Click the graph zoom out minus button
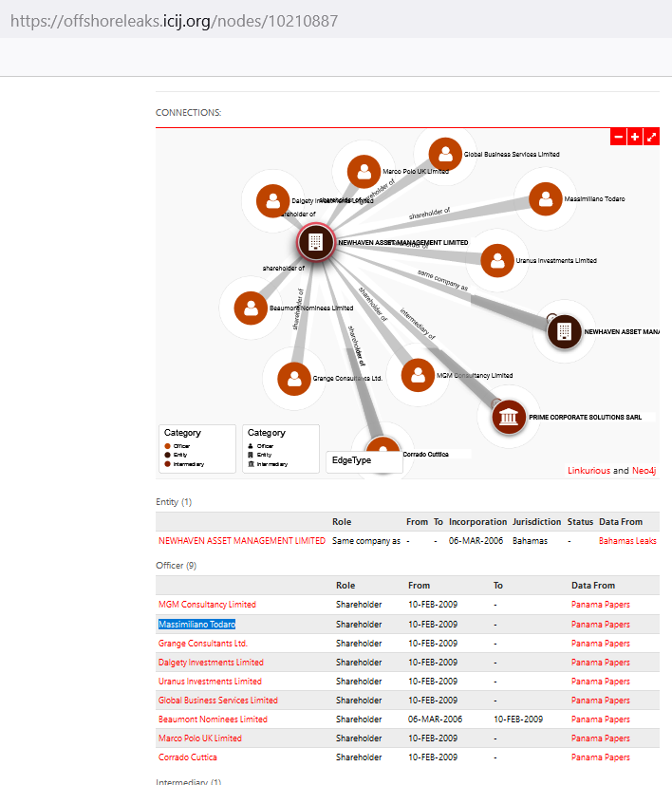The width and height of the screenshot is (672, 785). click(x=619, y=137)
